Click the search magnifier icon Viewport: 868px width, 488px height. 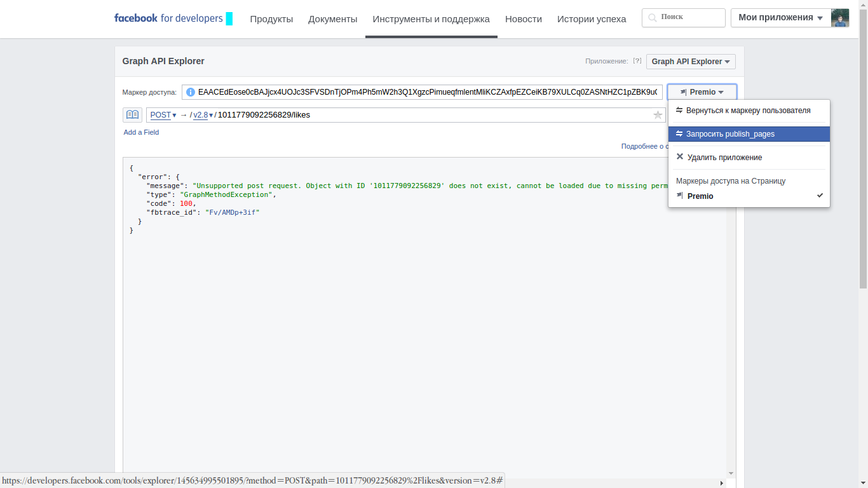pyautogui.click(x=651, y=18)
